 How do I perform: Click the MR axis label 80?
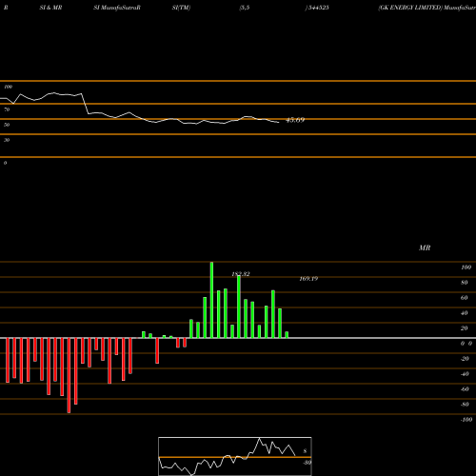(x=465, y=283)
